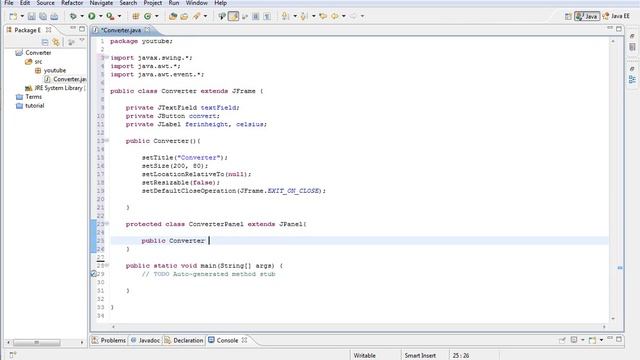Image resolution: width=640 pixels, height=360 pixels.
Task: Switch to the Javadoc tab
Action: coord(145,340)
